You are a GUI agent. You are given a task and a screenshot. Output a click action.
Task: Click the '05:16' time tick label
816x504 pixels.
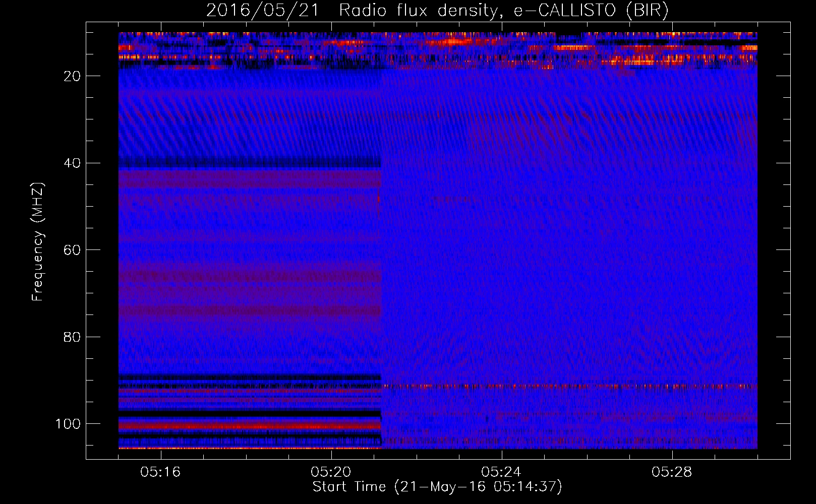160,472
